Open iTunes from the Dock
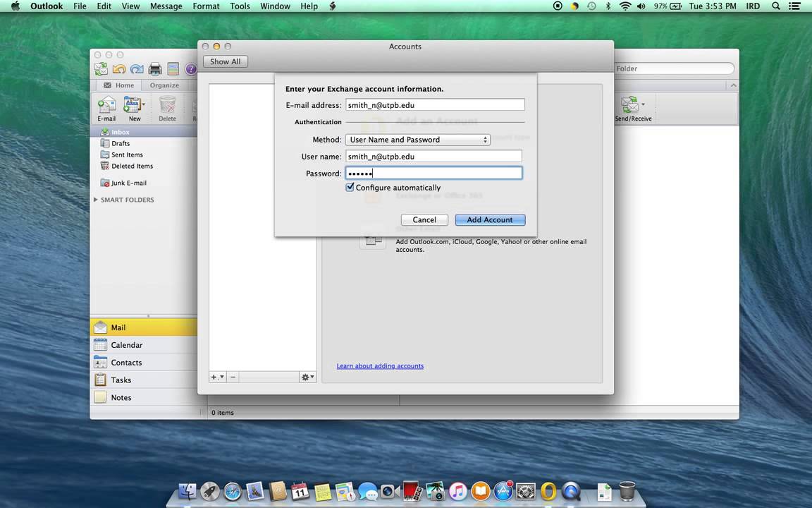 pyautogui.click(x=457, y=491)
